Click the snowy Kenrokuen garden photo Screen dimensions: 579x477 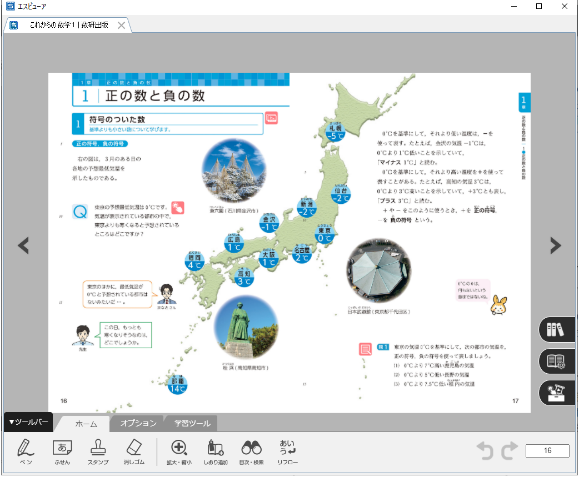coord(233,171)
